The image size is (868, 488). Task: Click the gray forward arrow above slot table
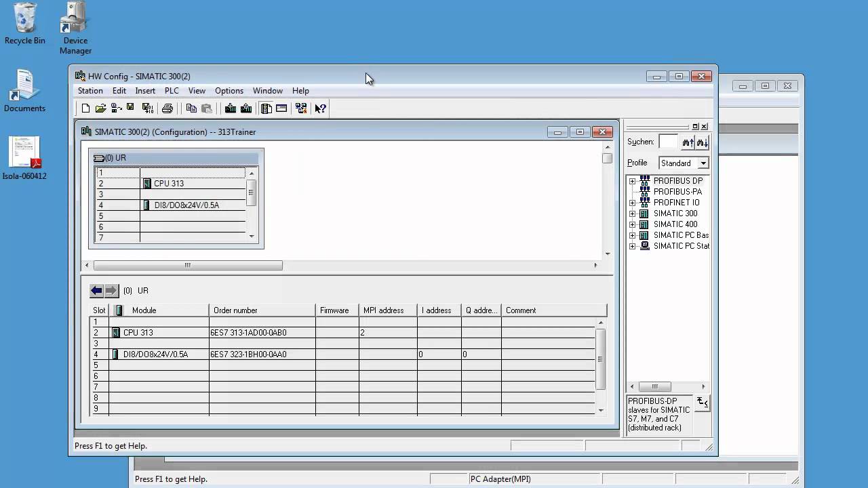(111, 291)
